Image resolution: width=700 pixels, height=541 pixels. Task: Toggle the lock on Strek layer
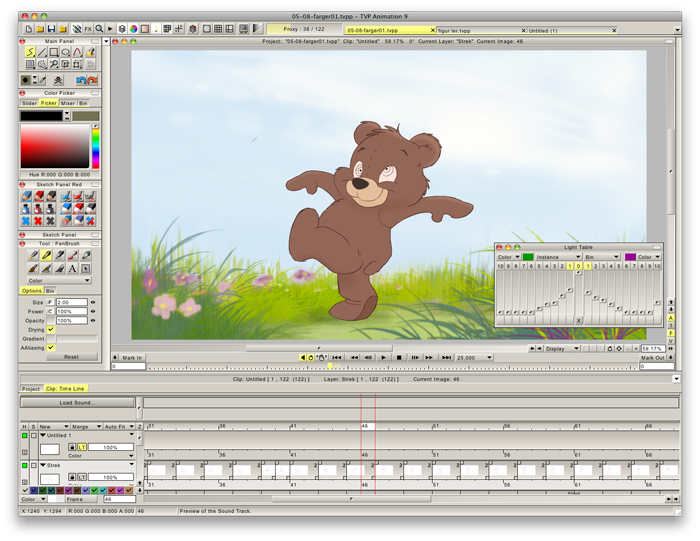tap(72, 477)
